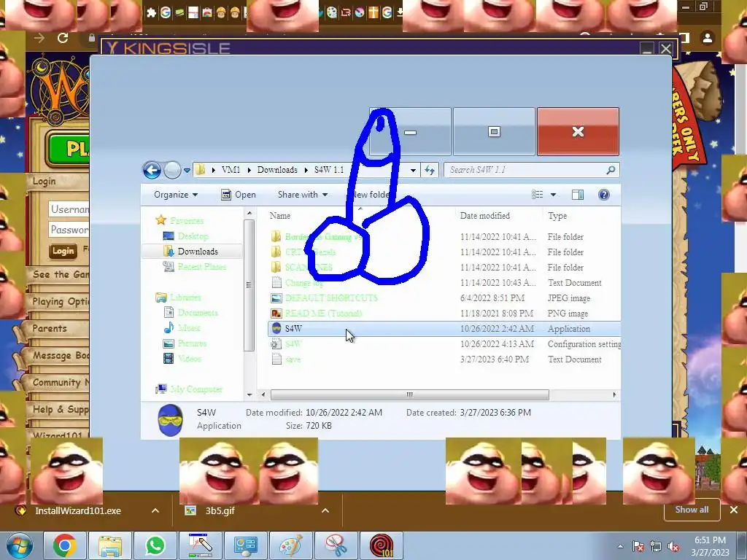747x560 pixels.
Task: Open File Explorer from taskbar
Action: click(x=110, y=545)
